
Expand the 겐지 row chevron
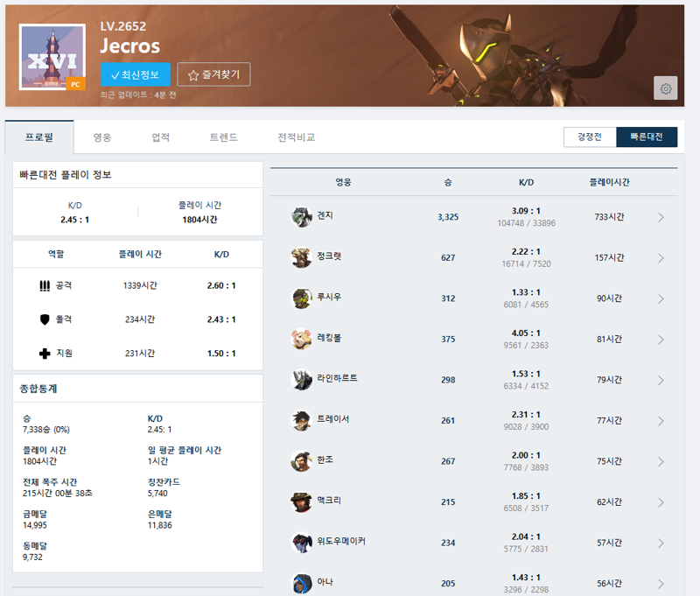pos(661,217)
